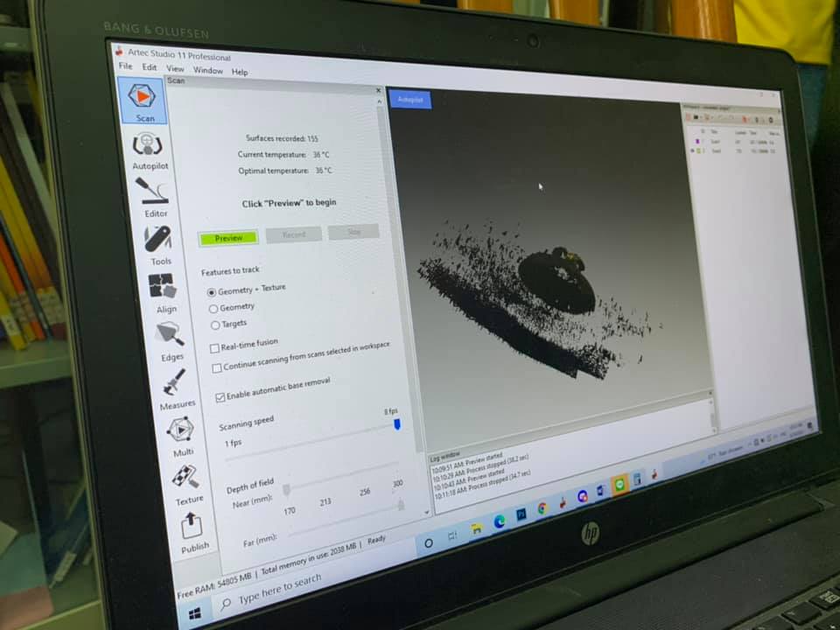
Task: Open the Autopilot steering-wheel tool in the sidebar
Action: (148, 151)
